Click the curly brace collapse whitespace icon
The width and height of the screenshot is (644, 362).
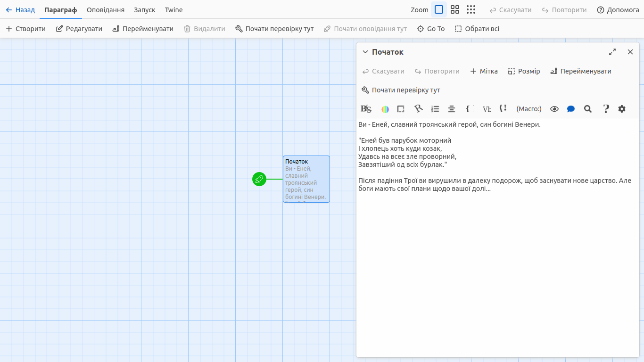tap(469, 109)
